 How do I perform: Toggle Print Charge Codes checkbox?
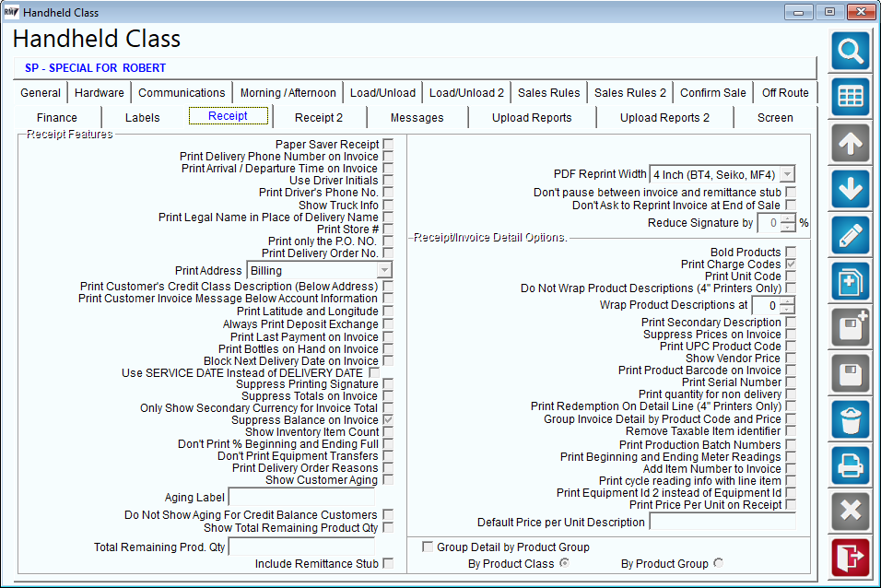pos(791,264)
